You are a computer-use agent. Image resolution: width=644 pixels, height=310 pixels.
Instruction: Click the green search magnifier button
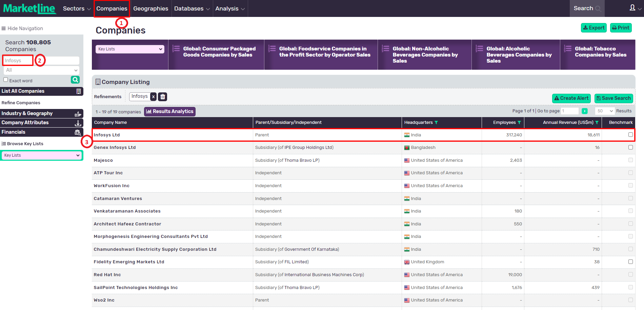click(x=75, y=80)
